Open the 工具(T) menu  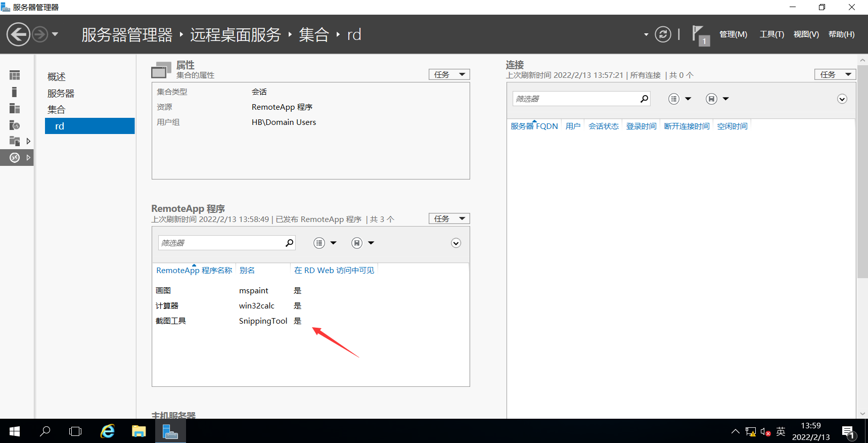pyautogui.click(x=772, y=34)
